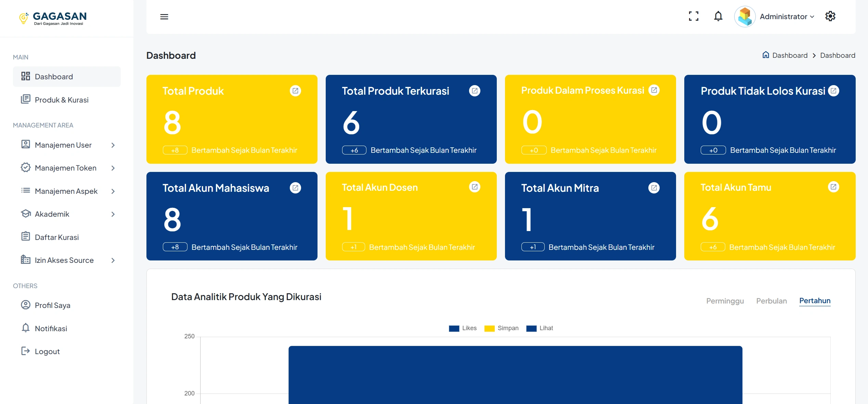The height and width of the screenshot is (404, 868).
Task: Click Total Akun Tamu external link icon
Action: (x=833, y=187)
